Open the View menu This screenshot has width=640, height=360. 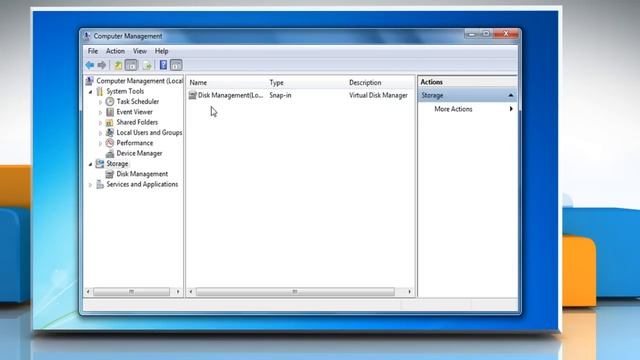[140, 51]
